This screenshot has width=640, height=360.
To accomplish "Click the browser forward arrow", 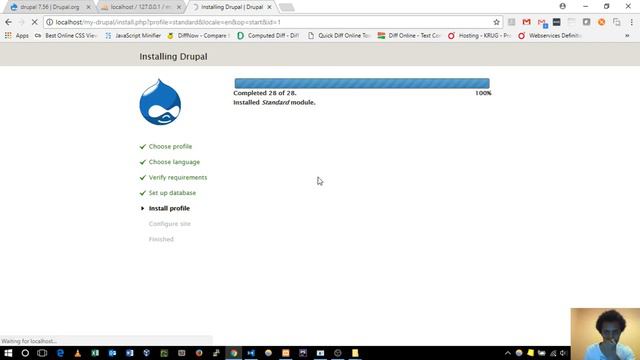I will [22, 22].
